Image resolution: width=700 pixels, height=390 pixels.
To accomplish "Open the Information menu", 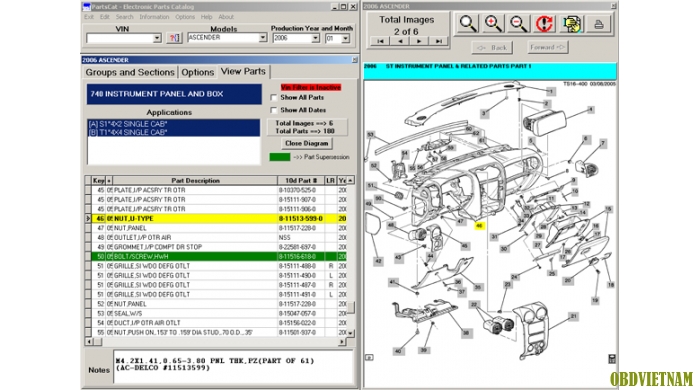I will click(154, 17).
